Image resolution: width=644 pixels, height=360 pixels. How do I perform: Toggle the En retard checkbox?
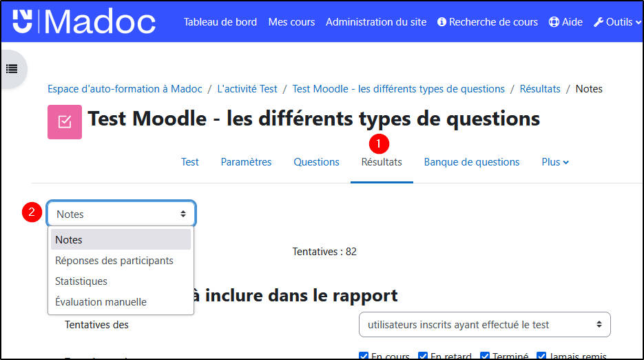click(423, 356)
